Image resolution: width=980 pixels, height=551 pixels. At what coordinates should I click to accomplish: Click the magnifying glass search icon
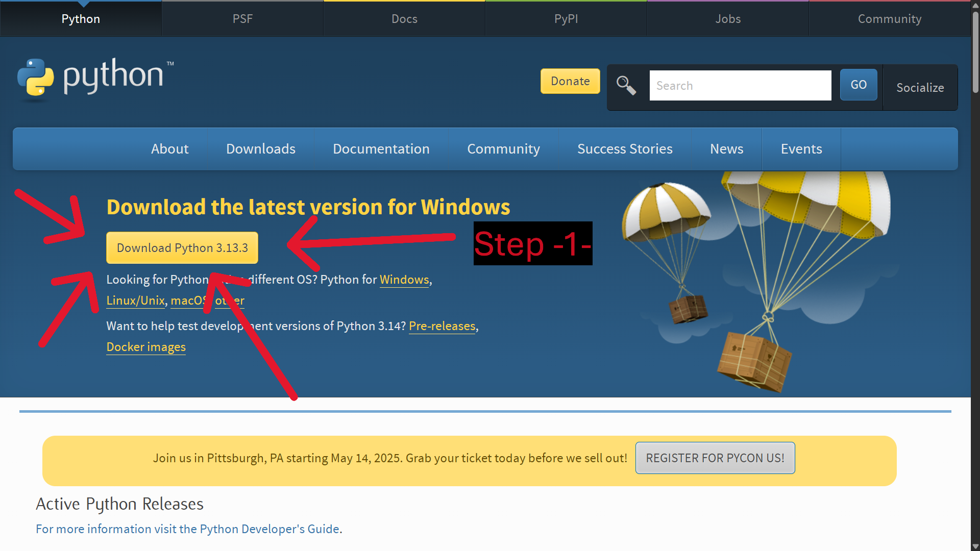click(626, 85)
